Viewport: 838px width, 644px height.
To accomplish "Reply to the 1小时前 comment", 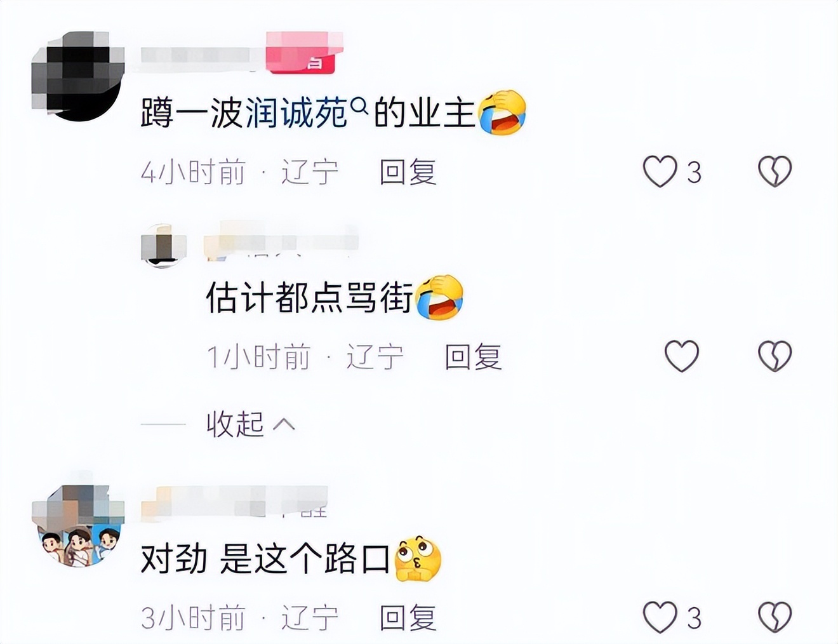I will point(473,356).
